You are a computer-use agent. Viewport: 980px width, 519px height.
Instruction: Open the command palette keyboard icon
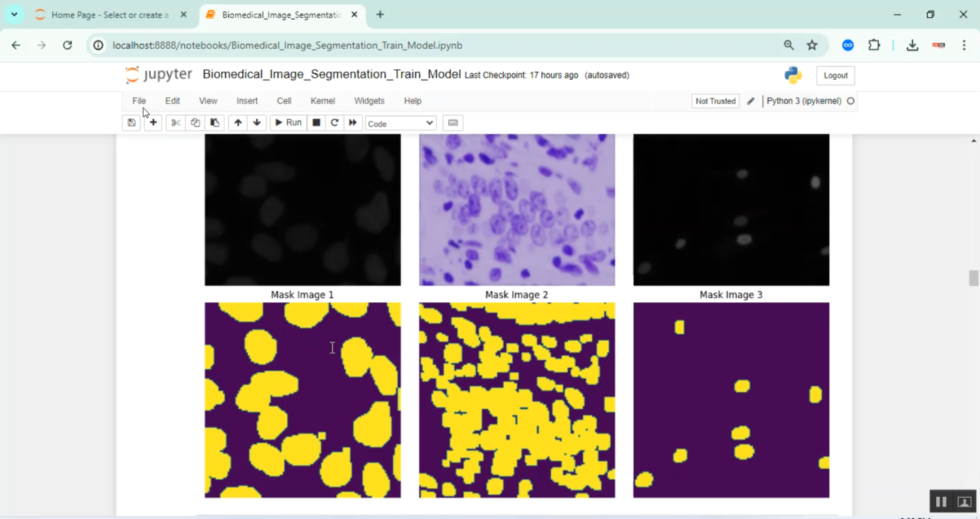click(453, 123)
